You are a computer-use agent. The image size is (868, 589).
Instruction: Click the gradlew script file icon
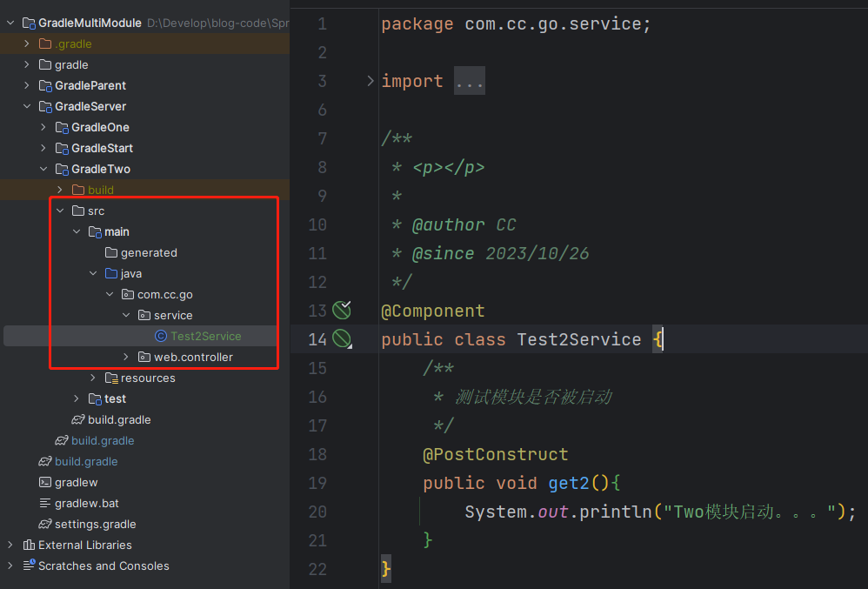click(45, 482)
